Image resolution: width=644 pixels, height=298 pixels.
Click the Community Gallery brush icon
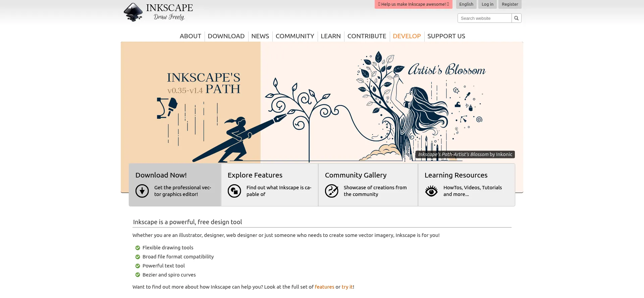(332, 191)
